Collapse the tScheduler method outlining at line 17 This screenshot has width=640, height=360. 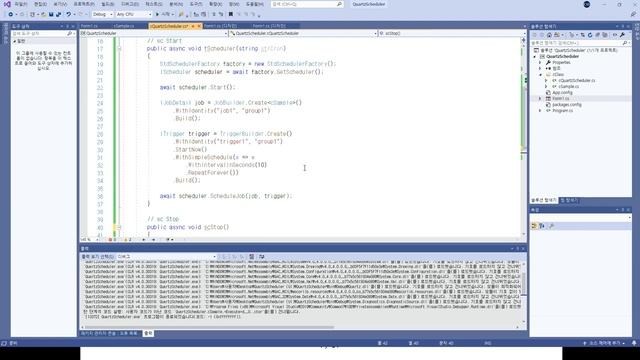point(119,49)
